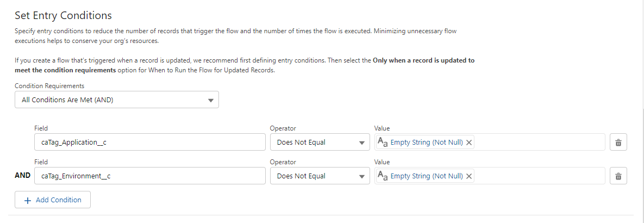Remove Empty String pill from first condition
Screen dimensions: 644x223
[469, 142]
